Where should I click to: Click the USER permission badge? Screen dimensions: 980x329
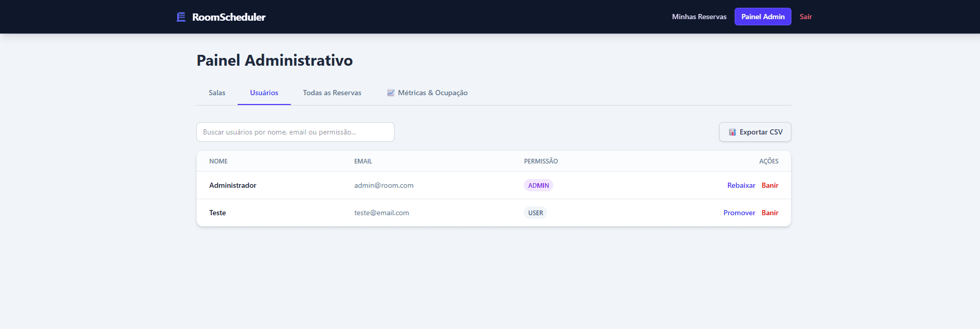pyautogui.click(x=536, y=213)
